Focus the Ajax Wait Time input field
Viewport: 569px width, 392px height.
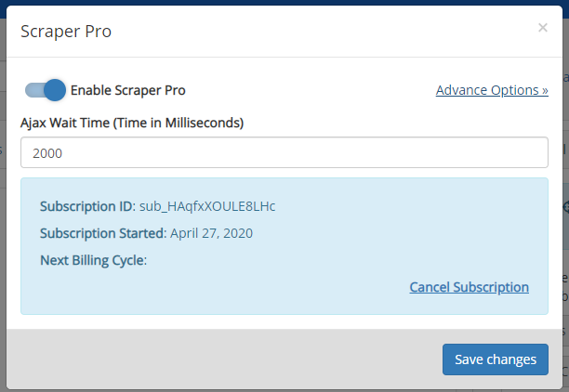(284, 152)
